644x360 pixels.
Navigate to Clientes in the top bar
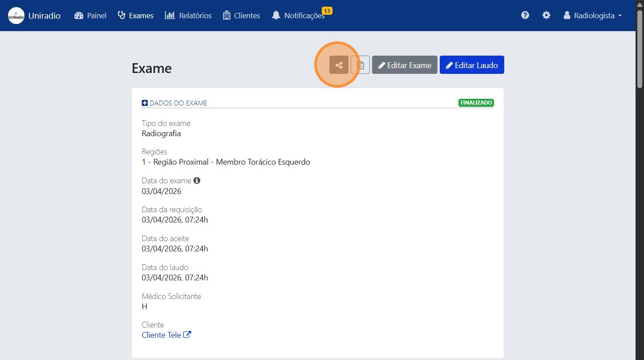pos(241,16)
